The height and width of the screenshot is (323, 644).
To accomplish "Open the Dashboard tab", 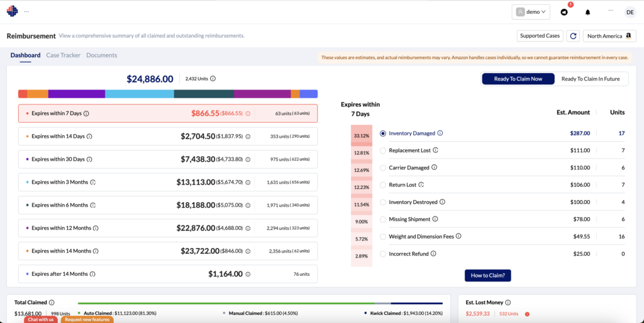I will 25,55.
